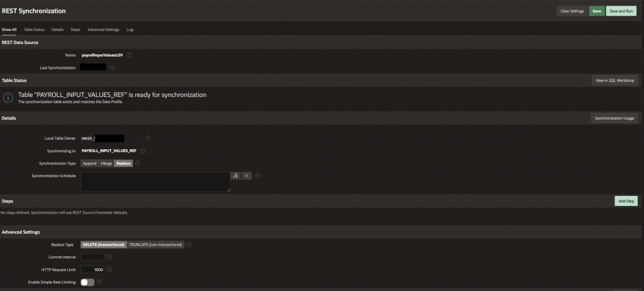Clear the Synchronization Schedule with X icon
Viewport: 644px width, 291px height.
point(247,176)
